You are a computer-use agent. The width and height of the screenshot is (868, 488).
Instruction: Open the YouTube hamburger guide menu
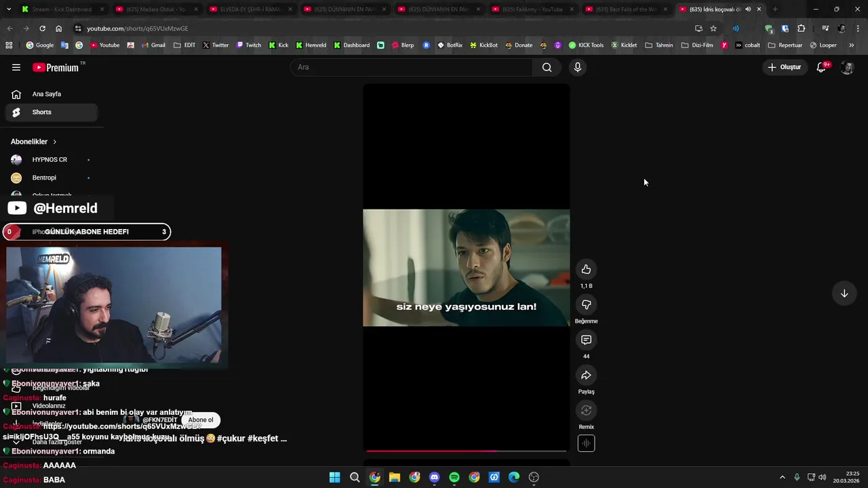coord(16,67)
